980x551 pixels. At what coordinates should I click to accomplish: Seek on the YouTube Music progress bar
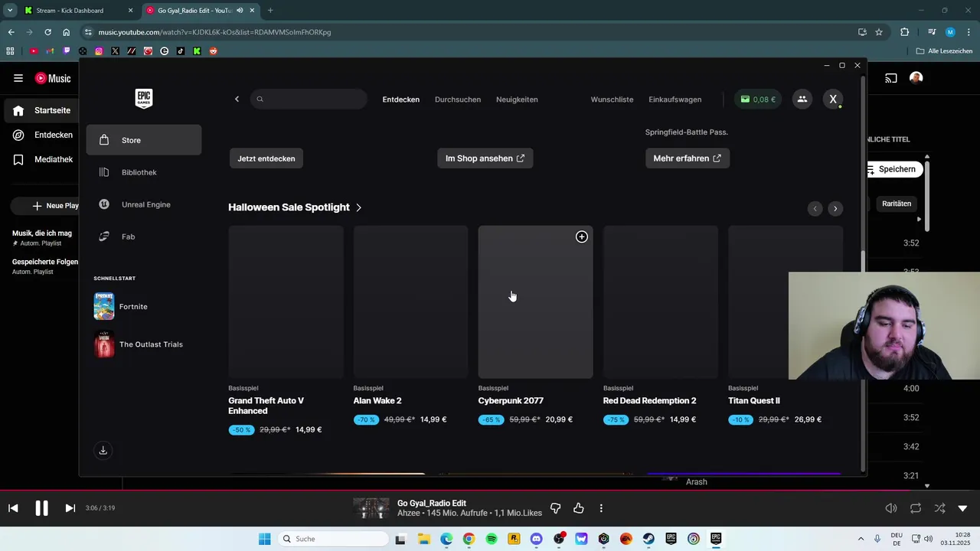[x=490, y=491]
